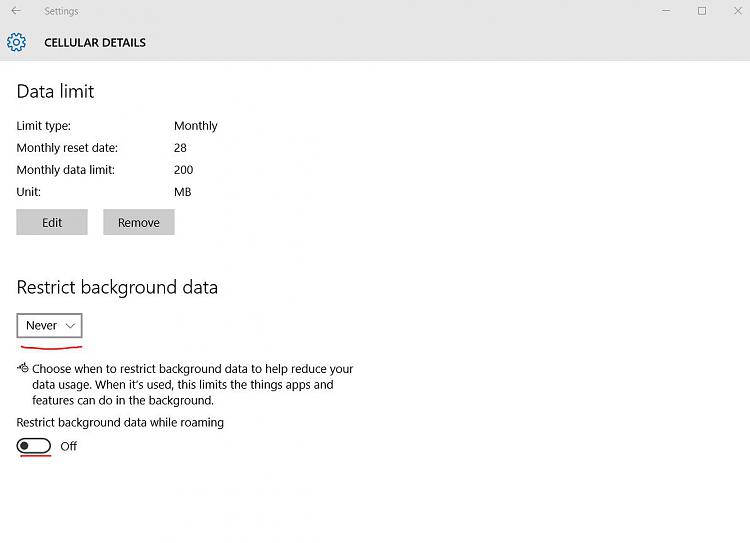Click the Data limit heading

[55, 91]
